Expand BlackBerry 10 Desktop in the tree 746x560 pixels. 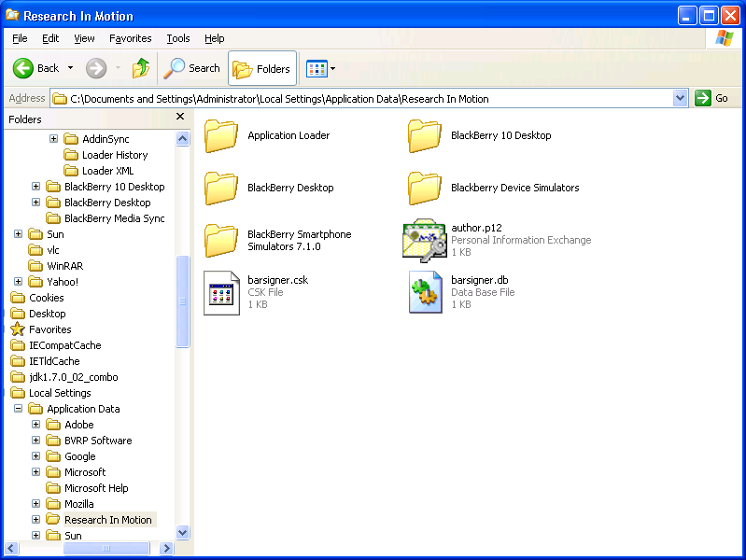[36, 187]
